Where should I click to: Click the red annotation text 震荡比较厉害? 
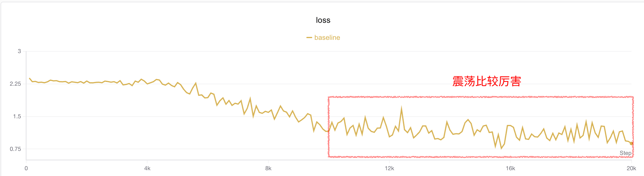click(487, 81)
